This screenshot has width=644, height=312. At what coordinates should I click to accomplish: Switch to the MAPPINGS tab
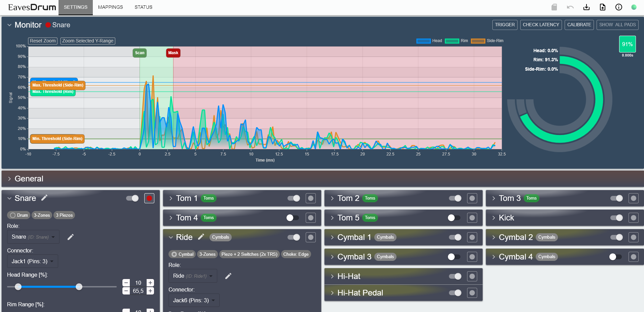110,7
